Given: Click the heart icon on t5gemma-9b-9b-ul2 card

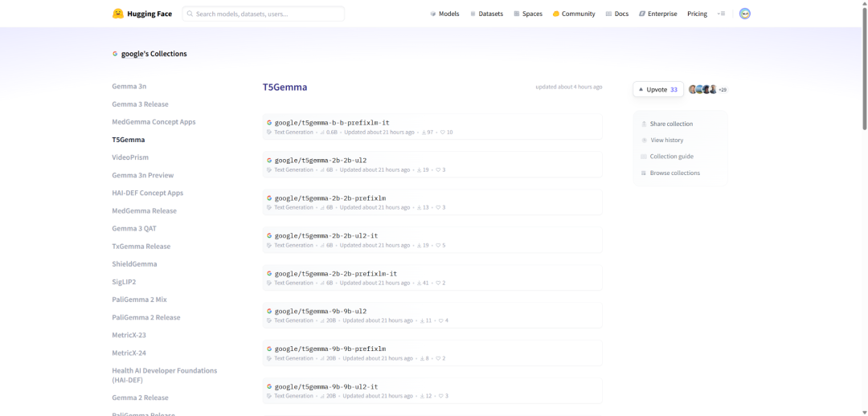Looking at the screenshot, I should point(441,320).
